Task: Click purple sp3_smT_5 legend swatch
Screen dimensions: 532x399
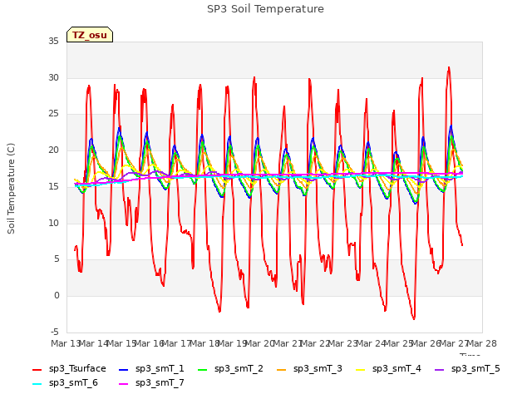Action: (x=440, y=369)
